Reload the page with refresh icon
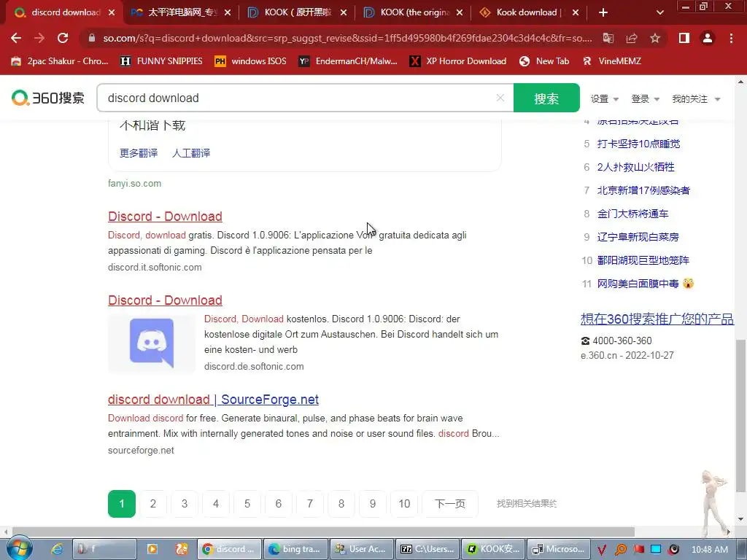This screenshot has height=560, width=747. 63,38
